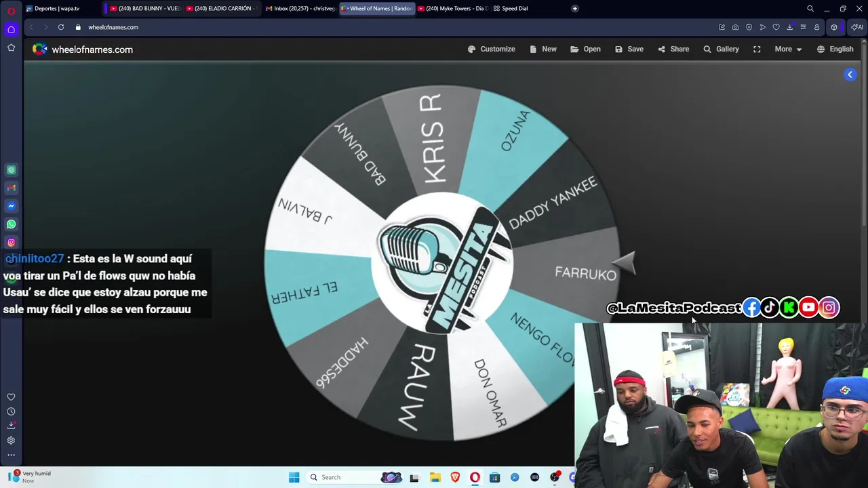Click Save in the site header
The width and height of the screenshot is (868, 488).
[x=629, y=49]
